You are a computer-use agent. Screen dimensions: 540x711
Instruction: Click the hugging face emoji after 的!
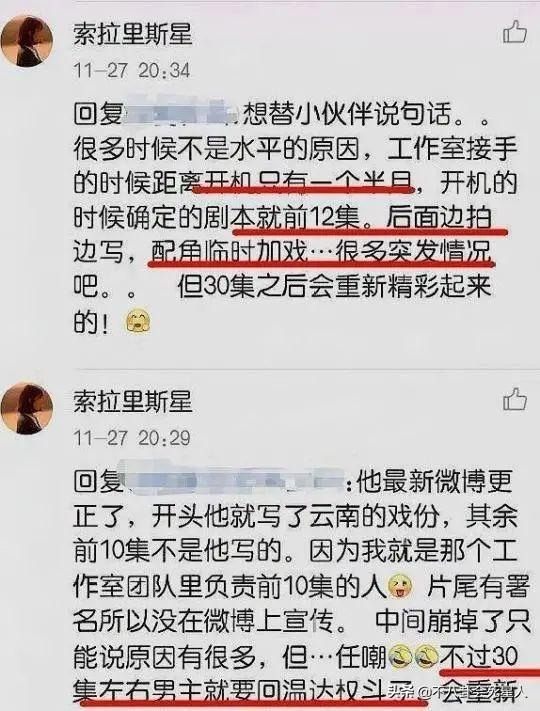pos(138,322)
